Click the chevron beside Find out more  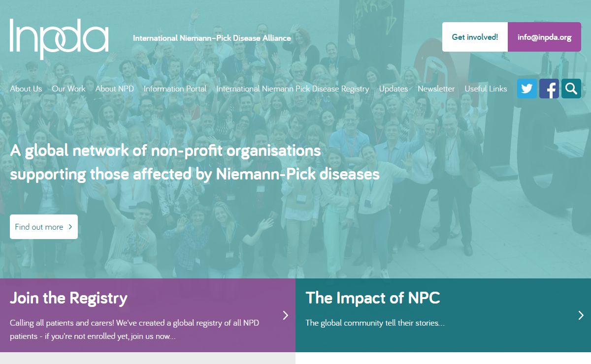(x=70, y=227)
